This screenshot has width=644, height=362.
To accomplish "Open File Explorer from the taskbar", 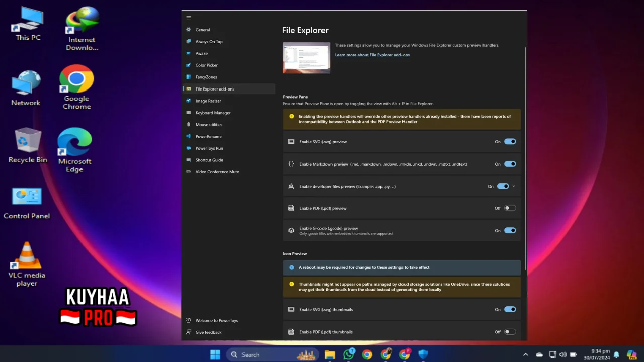I will (x=330, y=355).
